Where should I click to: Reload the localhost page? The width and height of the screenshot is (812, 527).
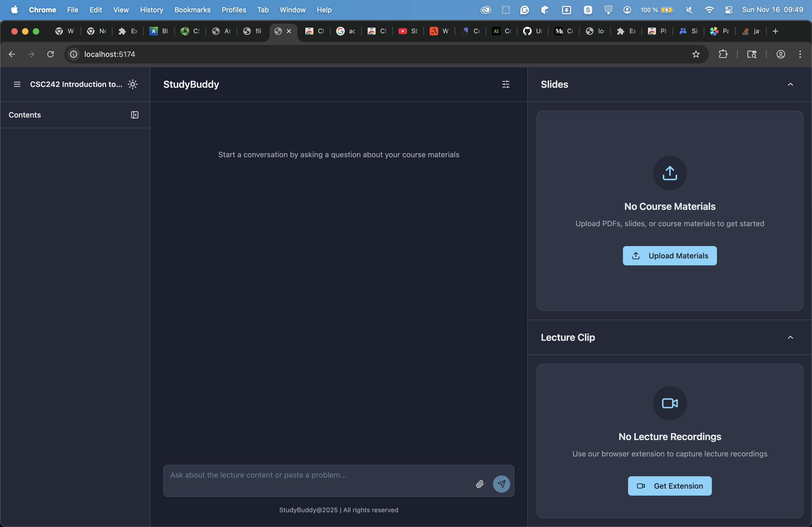(x=50, y=54)
